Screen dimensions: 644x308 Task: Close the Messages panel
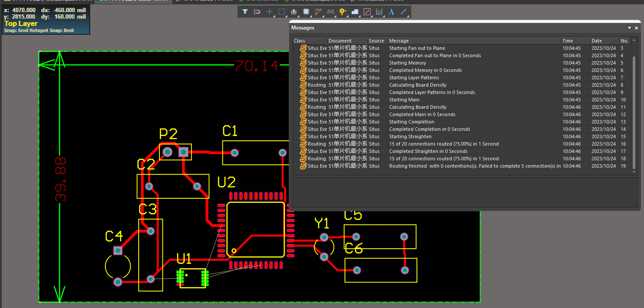coord(636,28)
